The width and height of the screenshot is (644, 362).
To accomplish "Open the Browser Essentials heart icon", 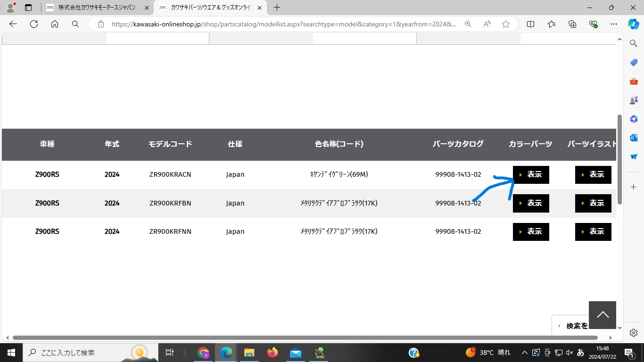I will click(x=593, y=24).
